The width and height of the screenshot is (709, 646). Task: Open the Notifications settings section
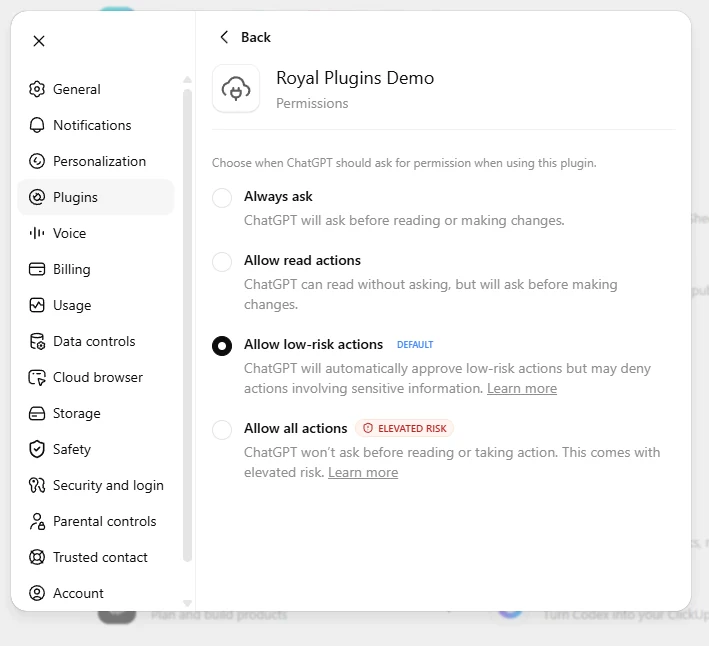click(x=96, y=125)
